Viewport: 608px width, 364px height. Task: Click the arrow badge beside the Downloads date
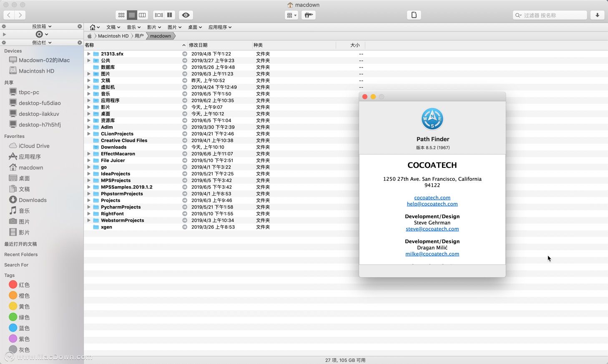tap(185, 147)
